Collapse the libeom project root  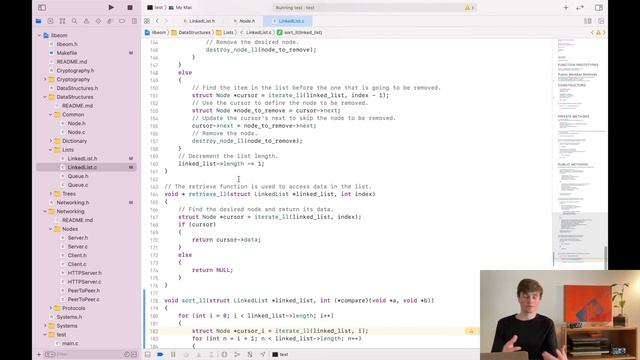point(40,36)
